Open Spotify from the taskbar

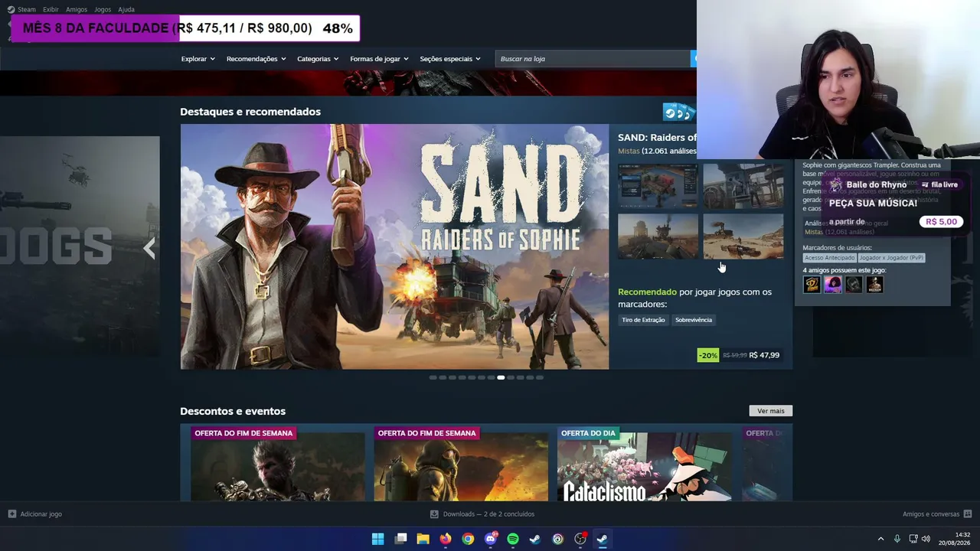(x=513, y=539)
